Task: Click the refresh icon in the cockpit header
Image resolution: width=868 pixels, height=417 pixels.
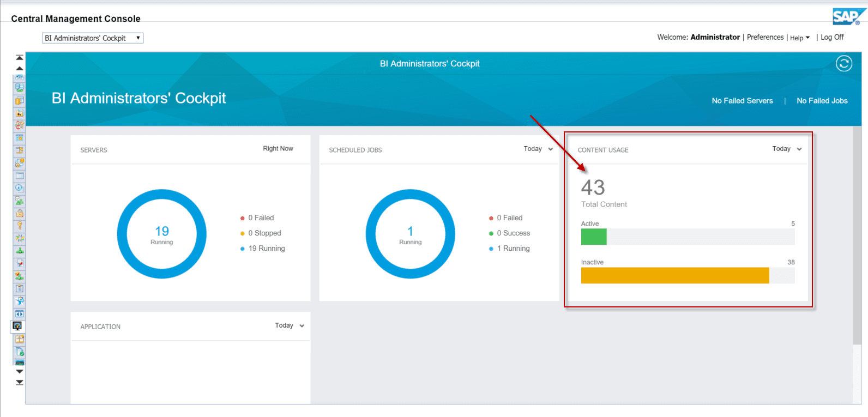Action: coord(844,64)
